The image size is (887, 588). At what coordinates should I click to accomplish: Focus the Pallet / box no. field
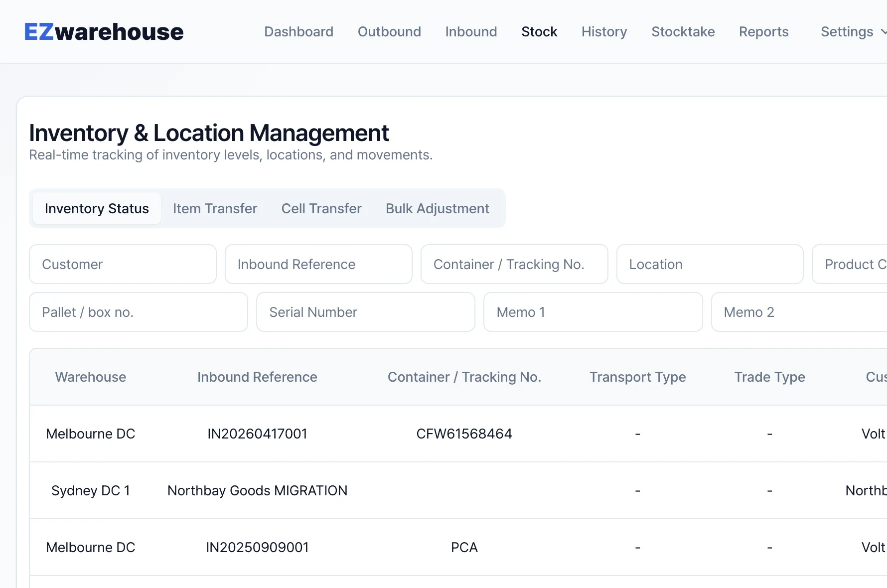point(139,312)
